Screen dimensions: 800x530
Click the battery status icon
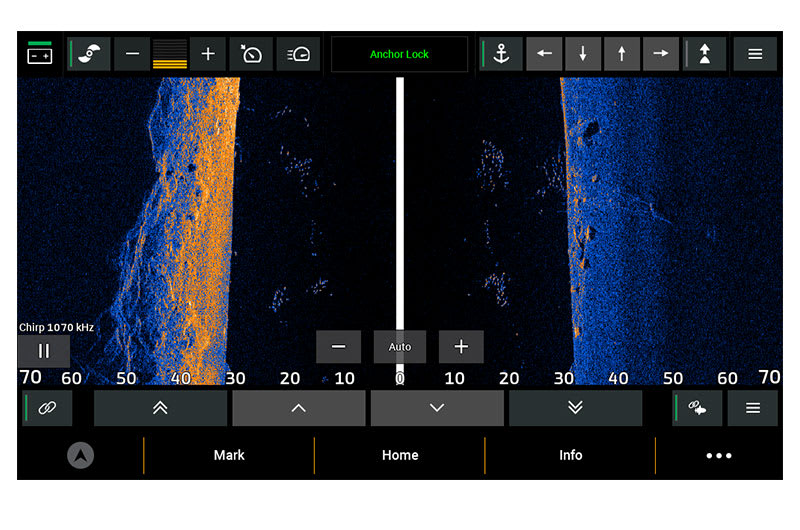(40, 54)
